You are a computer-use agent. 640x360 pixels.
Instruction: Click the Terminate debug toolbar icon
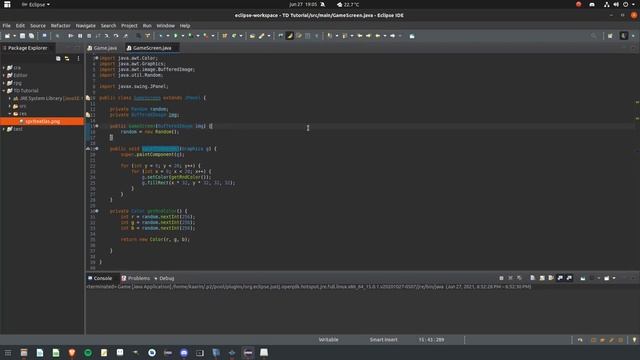(x=89, y=36)
